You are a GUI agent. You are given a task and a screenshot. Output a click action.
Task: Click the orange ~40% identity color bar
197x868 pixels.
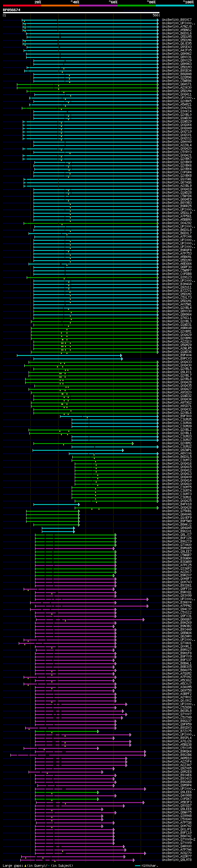coord(60,6)
